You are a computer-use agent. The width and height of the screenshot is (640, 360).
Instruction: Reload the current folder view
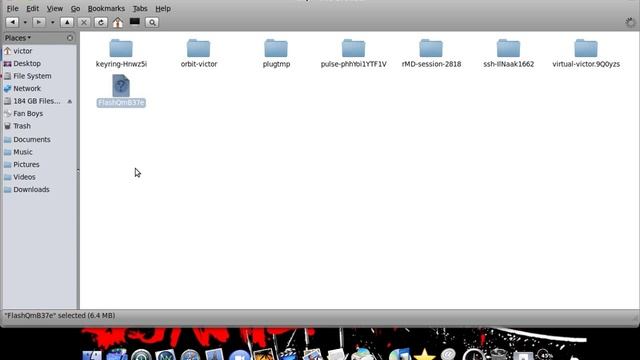click(101, 22)
